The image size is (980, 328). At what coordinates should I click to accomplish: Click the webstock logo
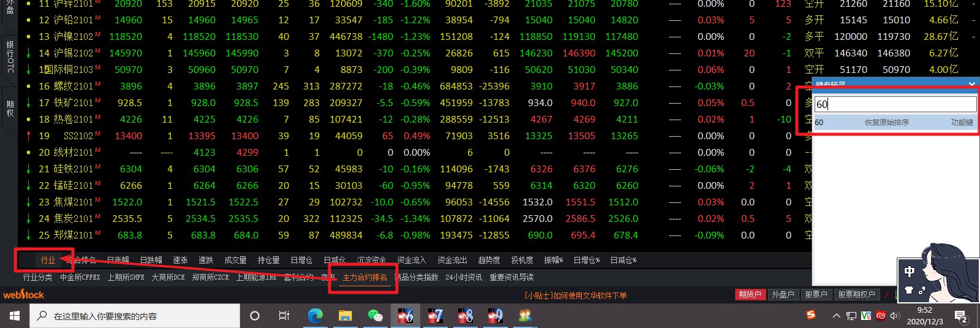(x=24, y=295)
